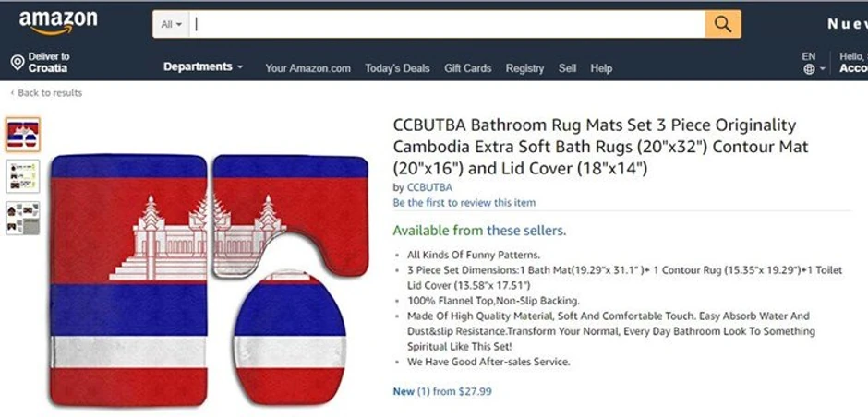Open the EN language selector
The width and height of the screenshot is (868, 417).
click(x=809, y=56)
